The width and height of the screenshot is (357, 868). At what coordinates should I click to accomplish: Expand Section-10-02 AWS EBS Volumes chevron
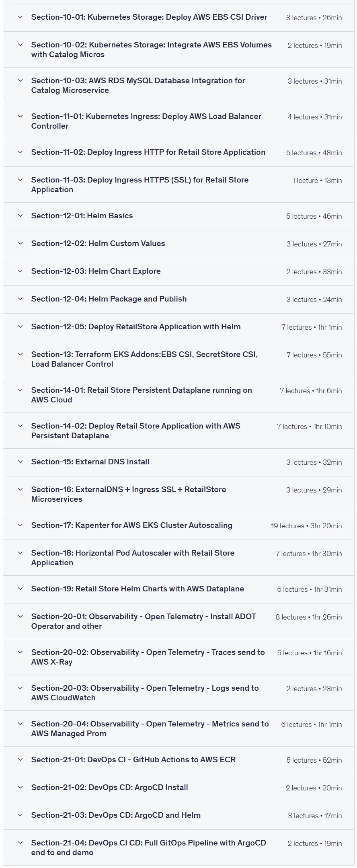(20, 45)
